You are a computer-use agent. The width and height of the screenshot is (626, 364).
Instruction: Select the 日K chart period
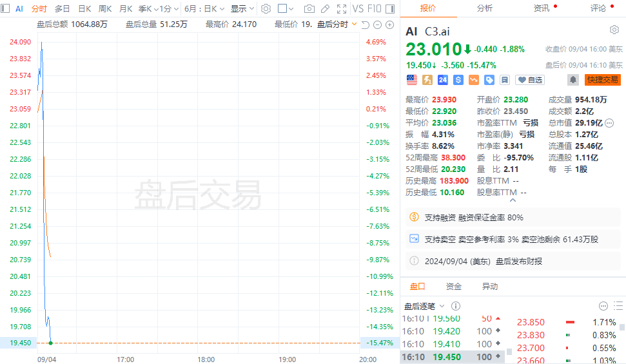pos(84,8)
